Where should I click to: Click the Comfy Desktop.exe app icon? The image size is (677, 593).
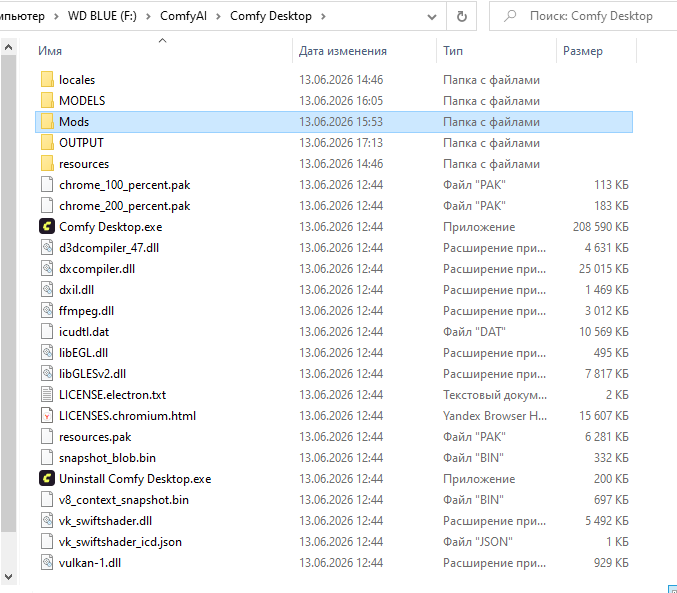tap(47, 226)
